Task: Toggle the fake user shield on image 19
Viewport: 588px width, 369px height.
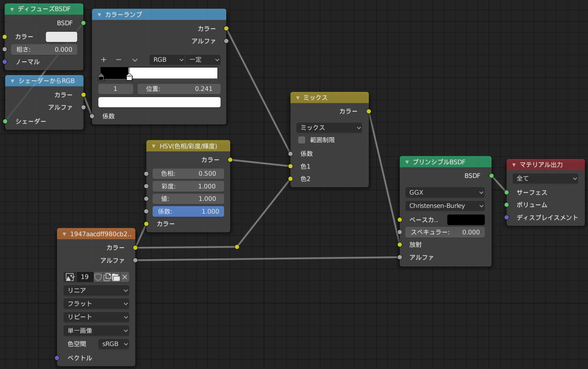Action: [98, 277]
